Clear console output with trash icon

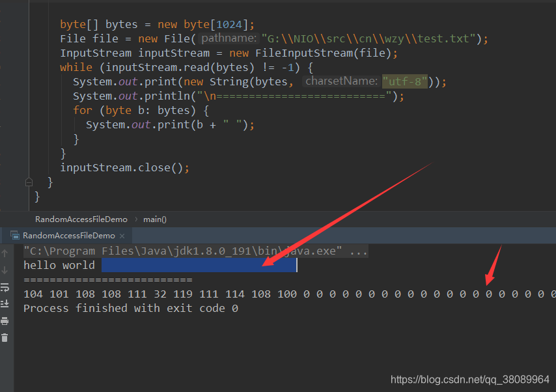[x=5, y=337]
